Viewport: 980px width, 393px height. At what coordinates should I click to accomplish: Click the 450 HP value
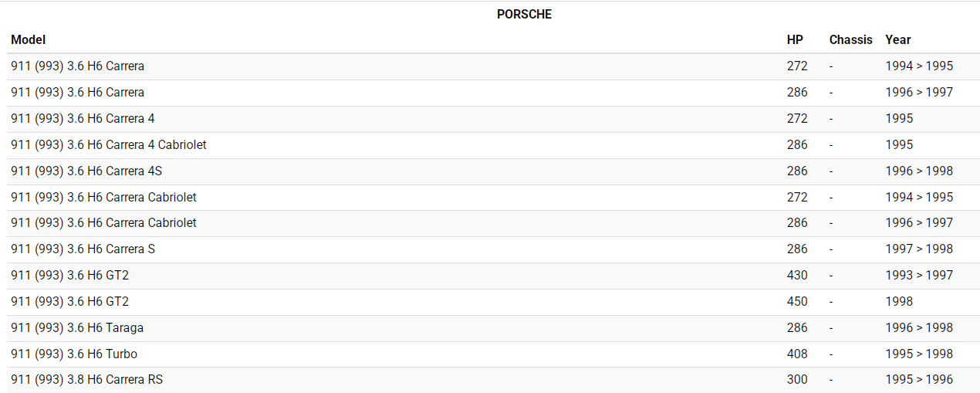[797, 302]
